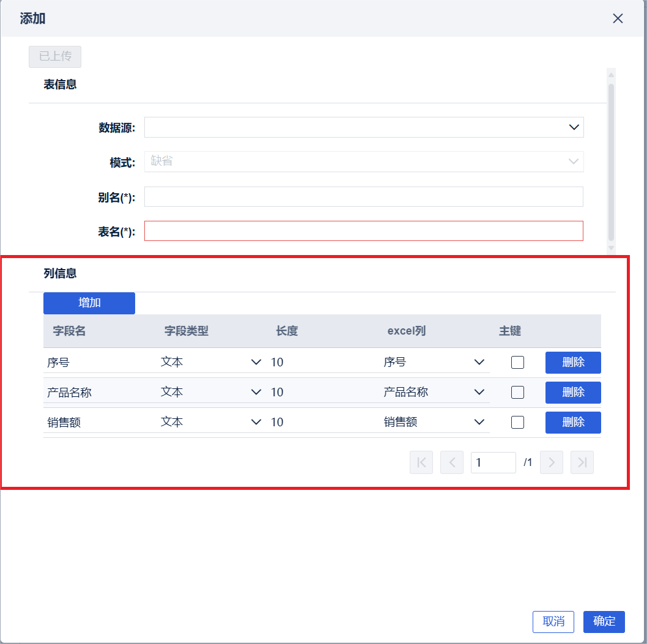Tick the 主键 checkbox for 产品名称
Viewport: 647px width, 644px height.
click(517, 392)
